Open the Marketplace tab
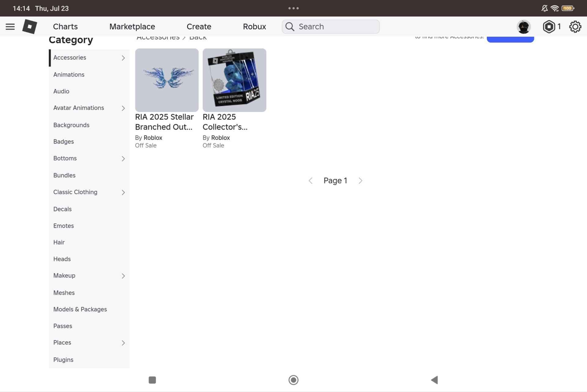This screenshot has height=392, width=587. click(132, 27)
